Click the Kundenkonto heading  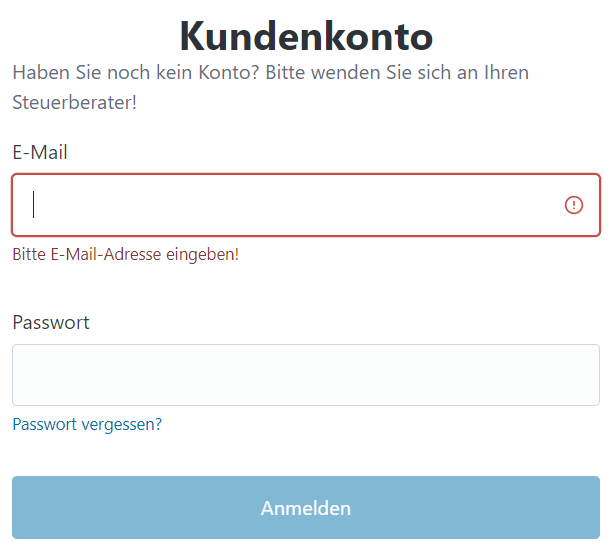(306, 36)
